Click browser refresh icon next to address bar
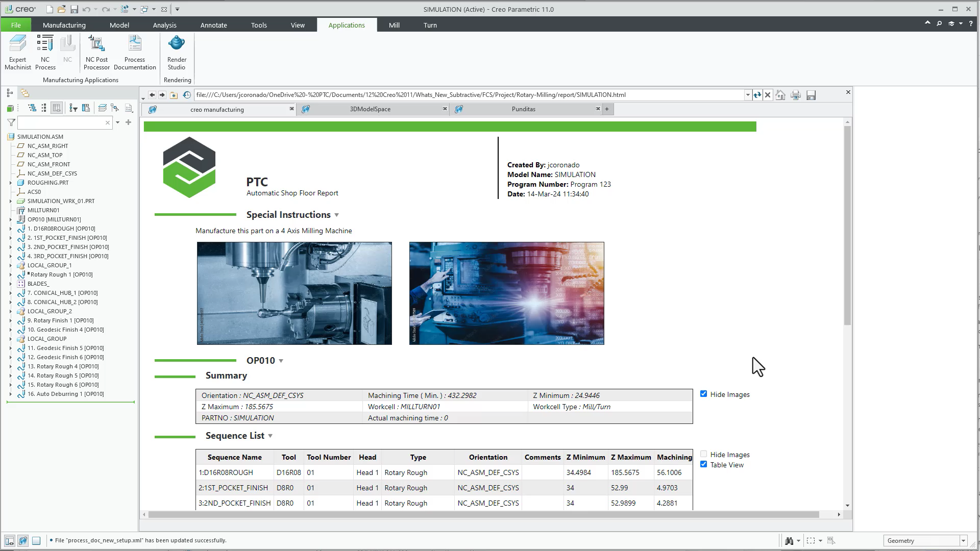 [757, 95]
